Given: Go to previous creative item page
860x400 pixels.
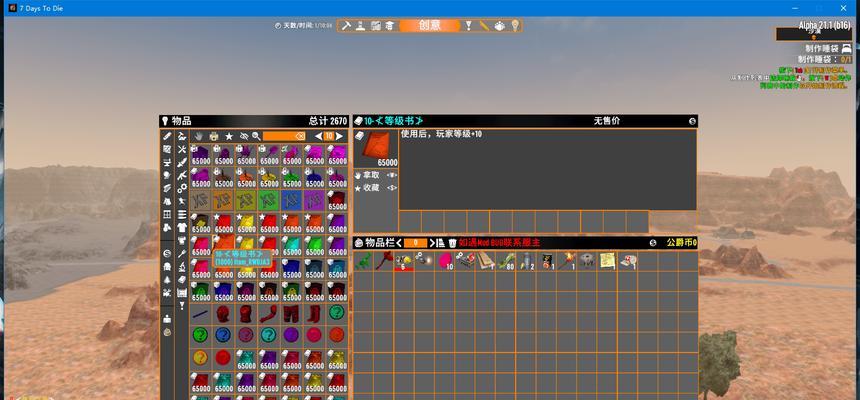Looking at the screenshot, I should (x=318, y=136).
